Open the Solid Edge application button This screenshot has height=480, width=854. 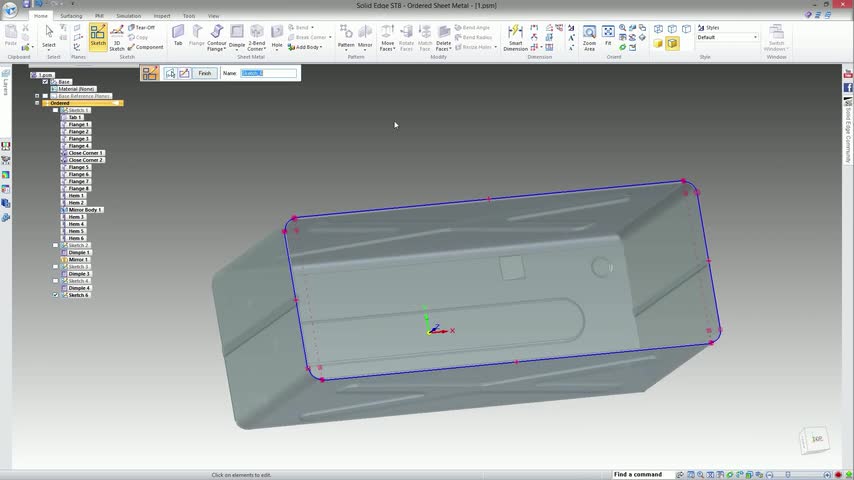[x=10, y=9]
